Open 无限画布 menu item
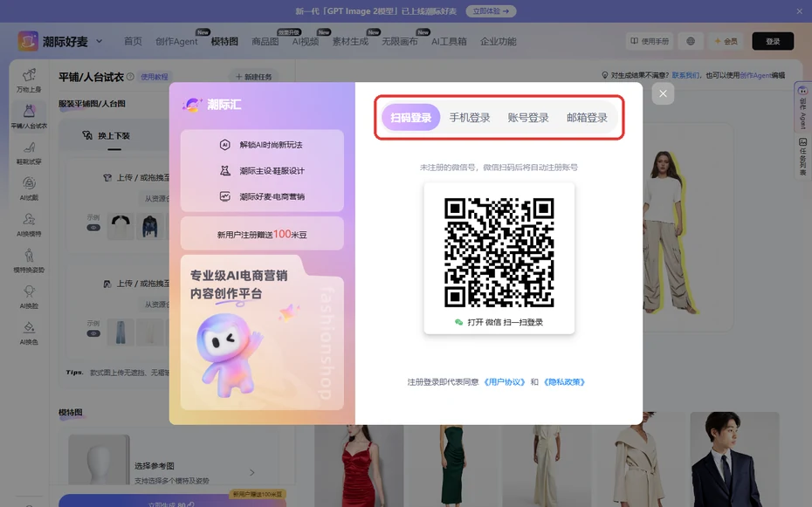Image resolution: width=812 pixels, height=507 pixels. pos(399,41)
